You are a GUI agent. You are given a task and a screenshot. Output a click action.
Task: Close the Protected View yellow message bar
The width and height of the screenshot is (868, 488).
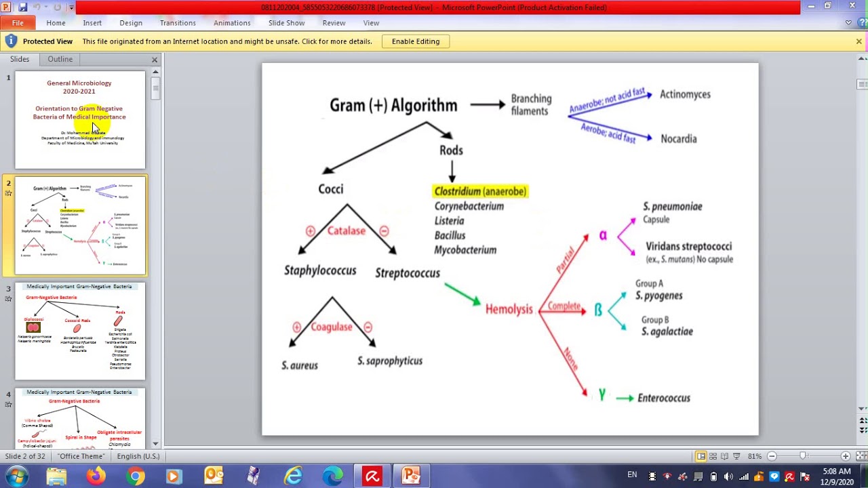tap(859, 41)
